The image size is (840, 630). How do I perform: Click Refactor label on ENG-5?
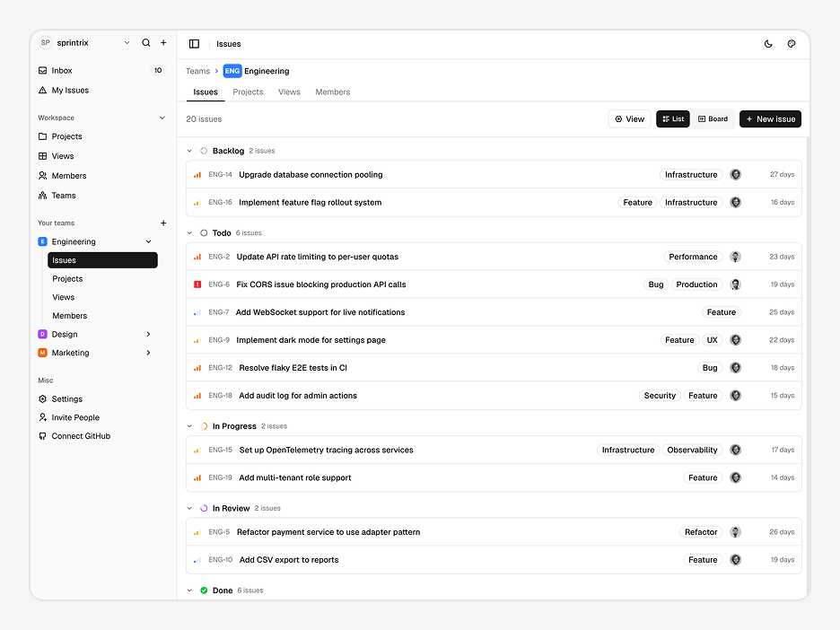(701, 532)
